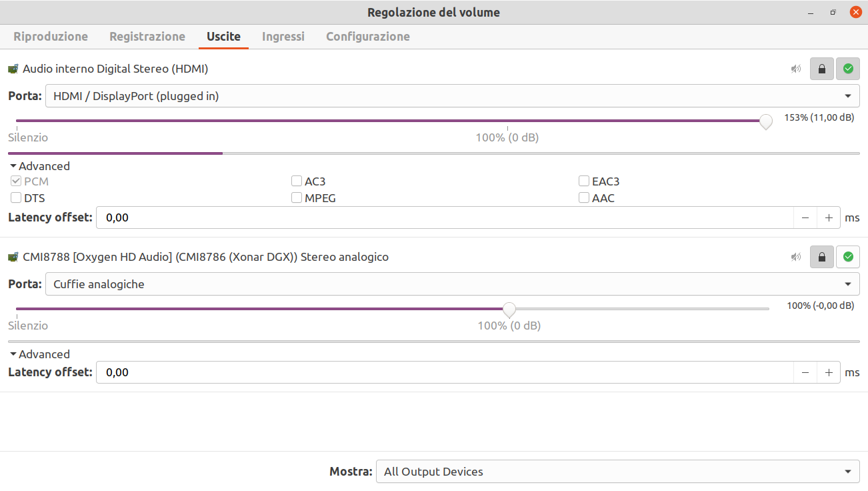Switch to the Registrazione tab

tap(147, 37)
